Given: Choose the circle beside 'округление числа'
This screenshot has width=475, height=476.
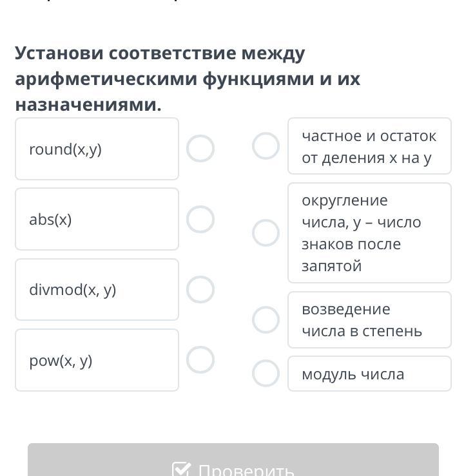Looking at the screenshot, I should tap(266, 233).
